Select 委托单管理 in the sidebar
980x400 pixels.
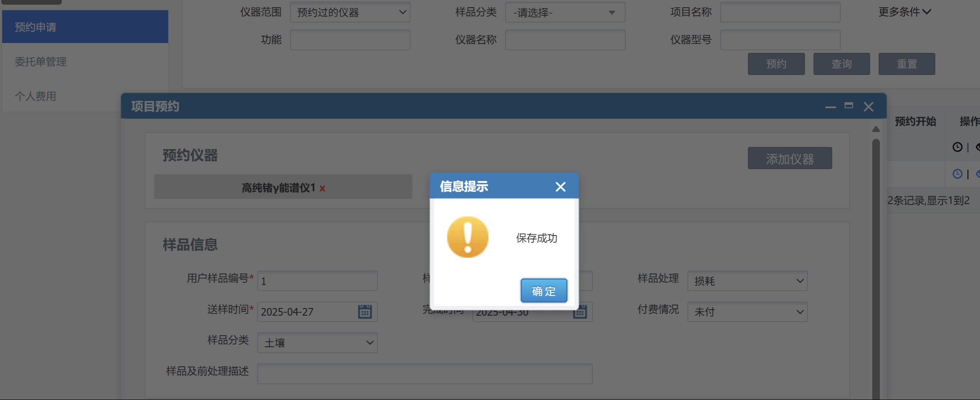(41, 62)
